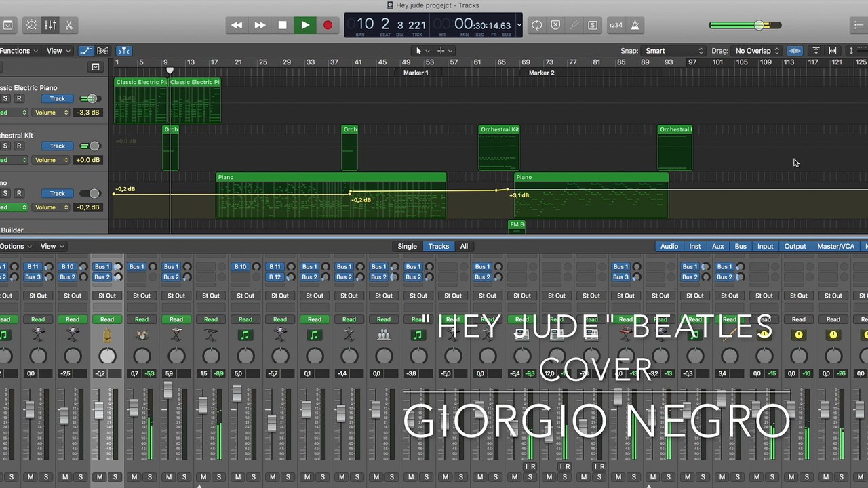Click Track automation button on Orchestral Kit
The image size is (868, 488).
(x=57, y=146)
